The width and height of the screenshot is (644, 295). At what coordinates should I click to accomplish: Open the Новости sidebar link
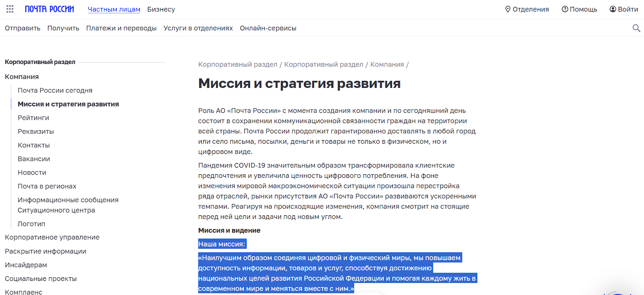coord(32,173)
